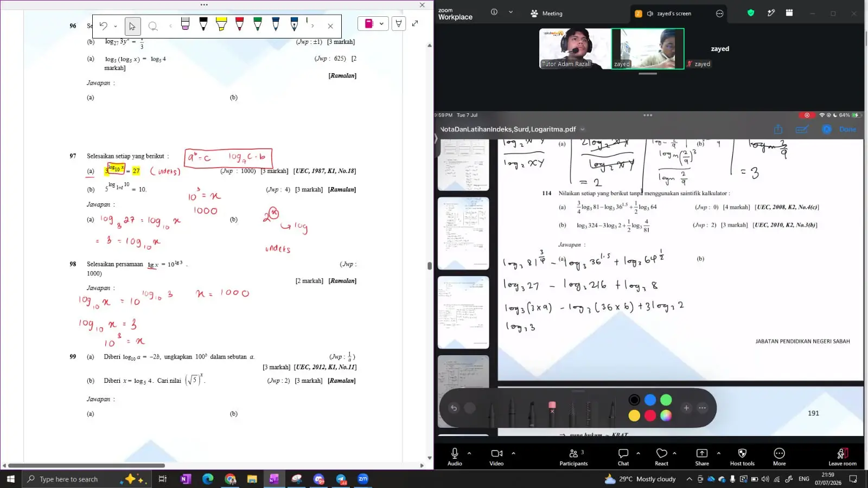Open Zoom app from taskbar
Screen dimensions: 868x488
[x=363, y=479]
